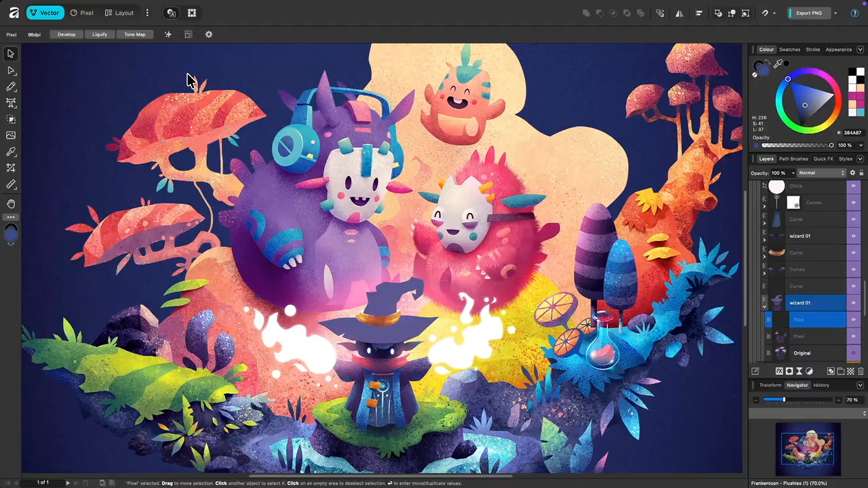The height and width of the screenshot is (488, 868).
Task: Open Export PNG dropdown arrow
Action: pyautogui.click(x=835, y=13)
